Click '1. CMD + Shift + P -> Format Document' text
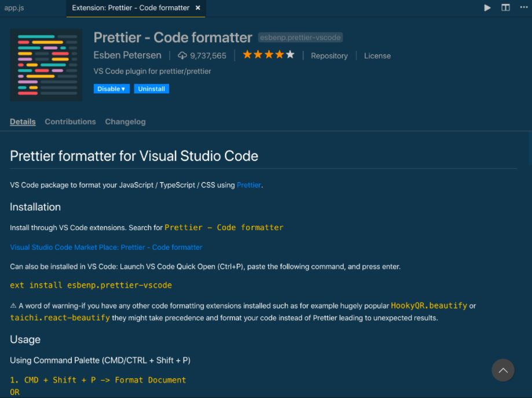 (98, 380)
